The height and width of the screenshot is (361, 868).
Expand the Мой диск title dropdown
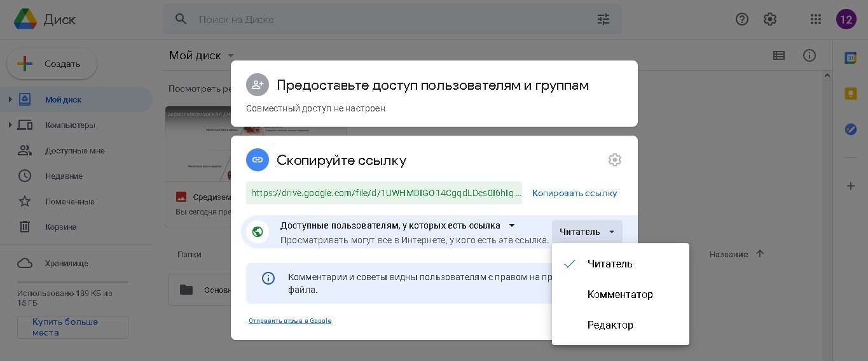click(x=231, y=56)
